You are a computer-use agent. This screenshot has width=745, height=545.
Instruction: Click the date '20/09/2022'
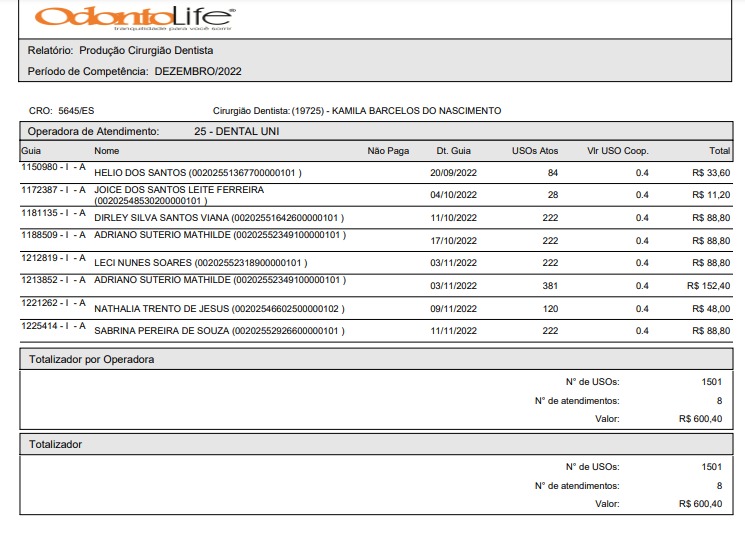point(453,173)
